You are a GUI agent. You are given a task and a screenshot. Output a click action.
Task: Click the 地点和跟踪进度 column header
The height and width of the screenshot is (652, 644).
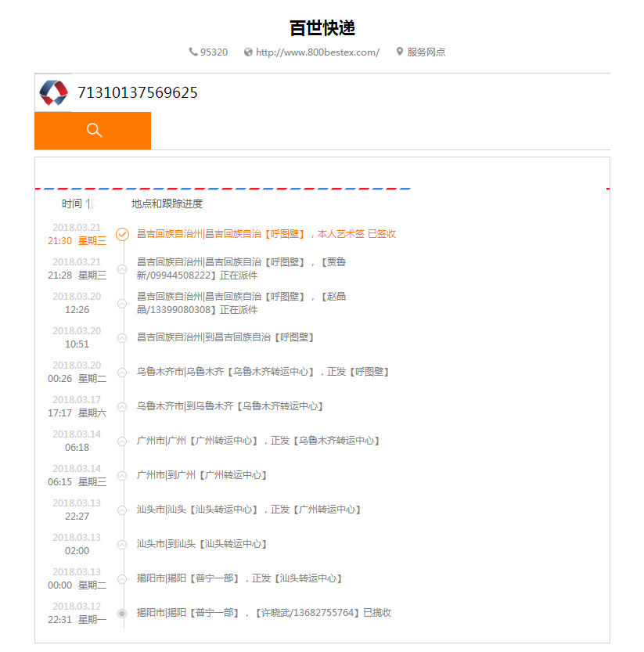click(x=167, y=204)
